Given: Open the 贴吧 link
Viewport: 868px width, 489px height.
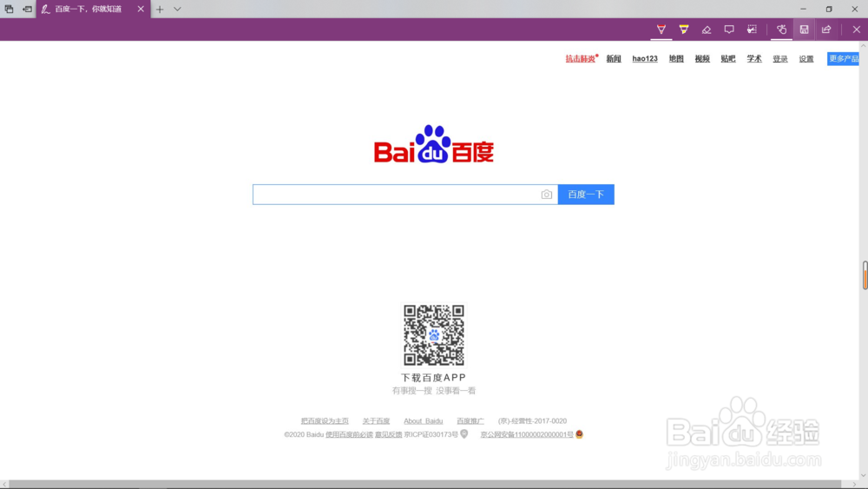Looking at the screenshot, I should pos(728,59).
